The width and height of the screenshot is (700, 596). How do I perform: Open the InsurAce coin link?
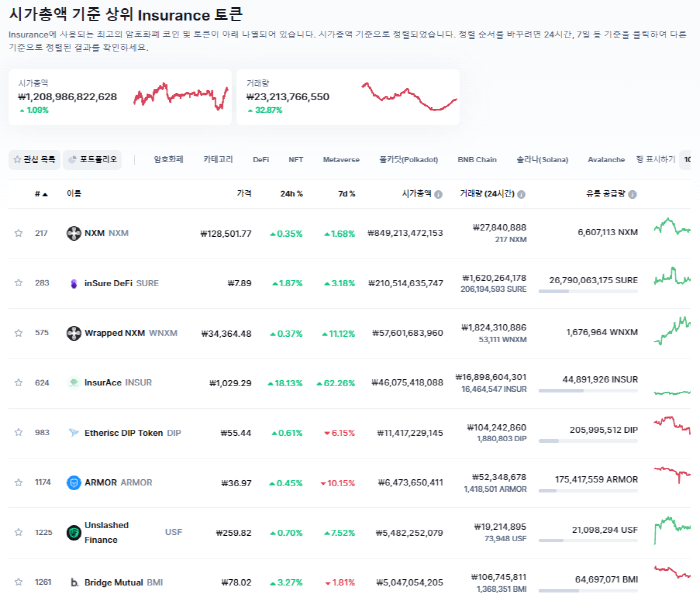click(x=118, y=383)
